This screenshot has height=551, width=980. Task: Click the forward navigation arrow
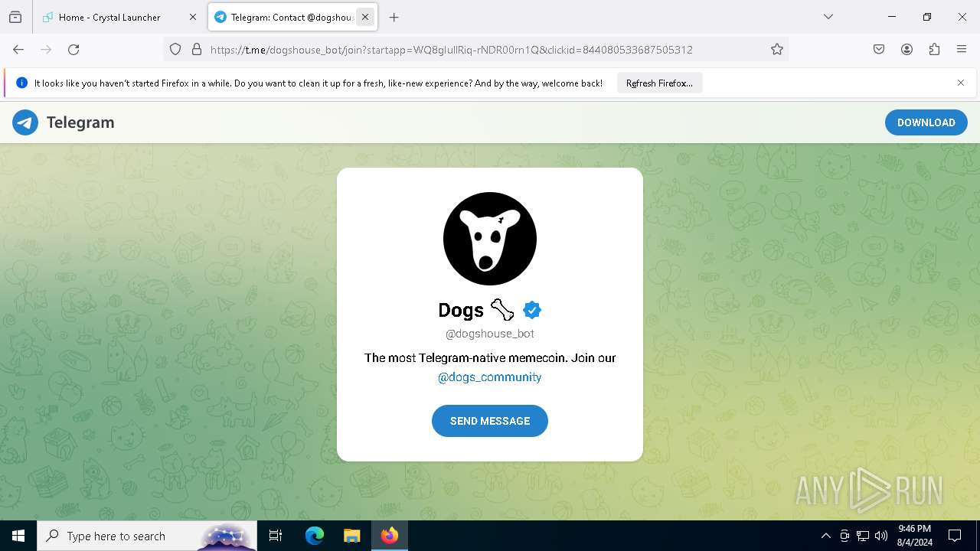pyautogui.click(x=46, y=50)
